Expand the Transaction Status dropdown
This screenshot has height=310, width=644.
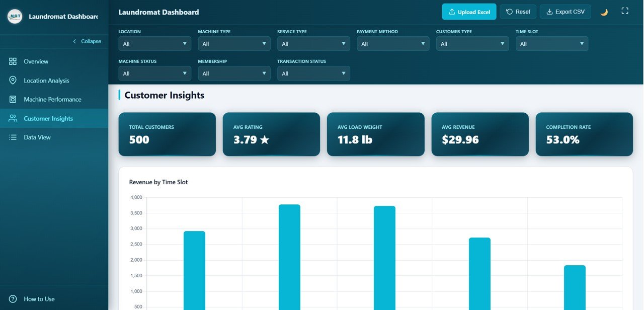pyautogui.click(x=313, y=73)
